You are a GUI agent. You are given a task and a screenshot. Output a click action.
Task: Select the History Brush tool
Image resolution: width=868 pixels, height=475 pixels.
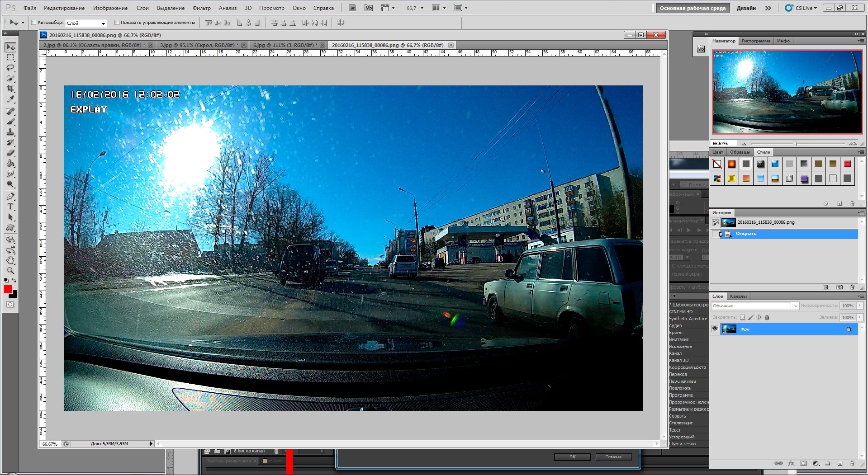(x=10, y=143)
